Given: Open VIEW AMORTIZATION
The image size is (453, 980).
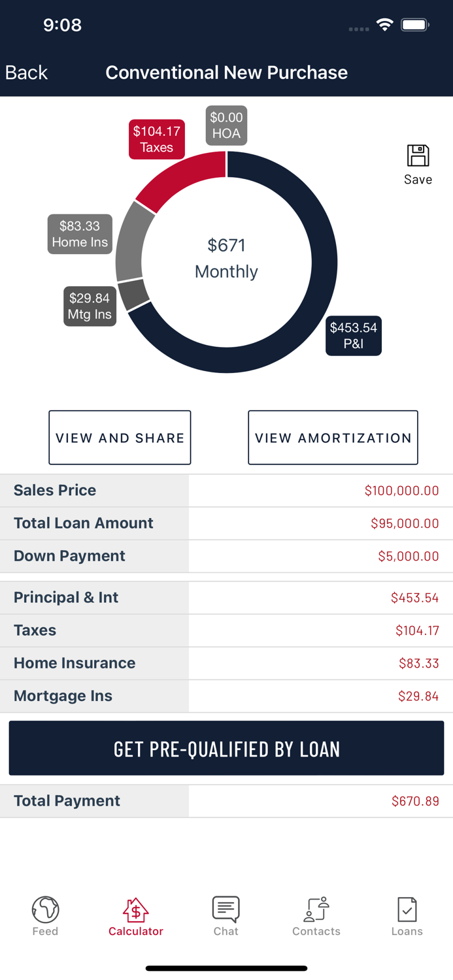Looking at the screenshot, I should click(333, 437).
